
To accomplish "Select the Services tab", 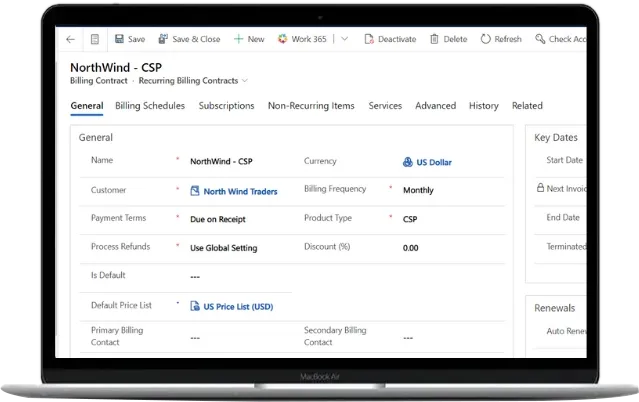I will point(385,106).
